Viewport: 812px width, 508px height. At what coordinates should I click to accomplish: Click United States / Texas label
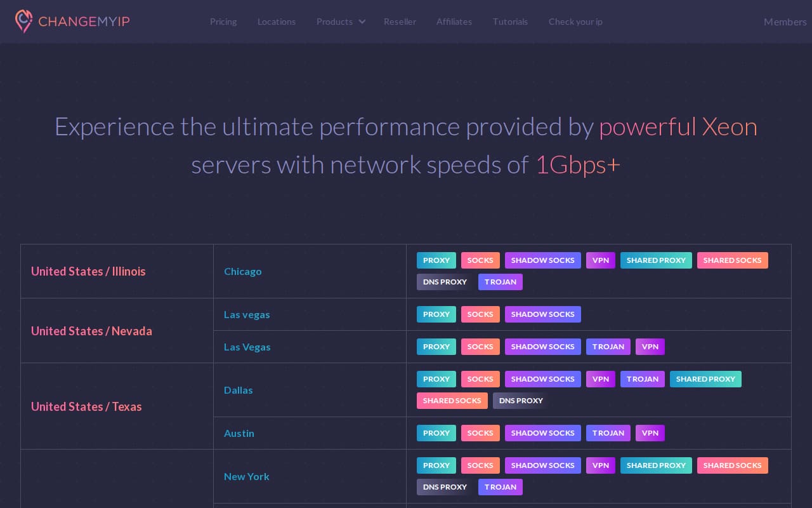pyautogui.click(x=86, y=406)
